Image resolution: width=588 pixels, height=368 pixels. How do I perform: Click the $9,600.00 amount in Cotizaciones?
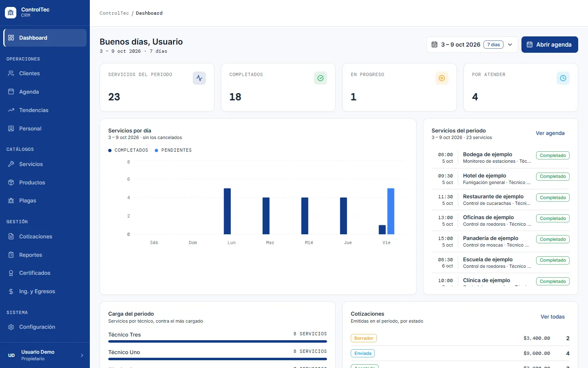coord(537,353)
